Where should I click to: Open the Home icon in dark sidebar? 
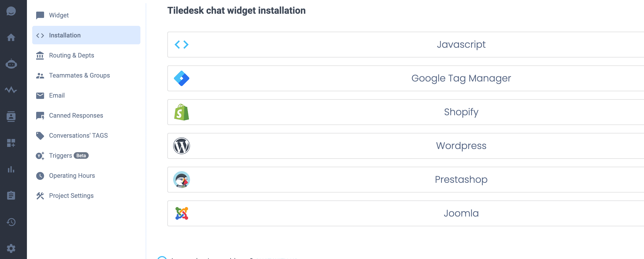(x=11, y=37)
